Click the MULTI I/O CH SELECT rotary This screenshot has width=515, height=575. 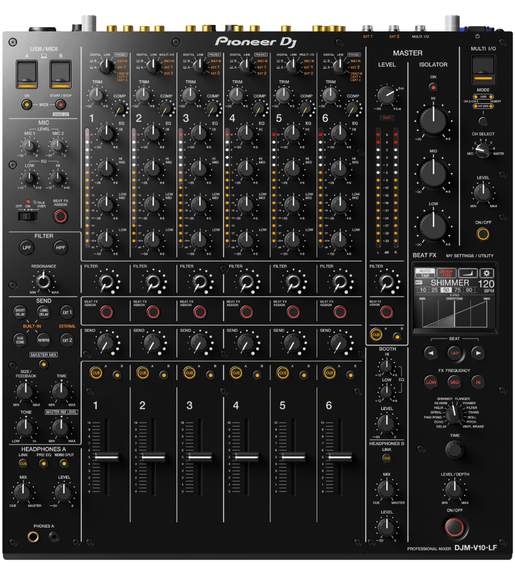(483, 150)
